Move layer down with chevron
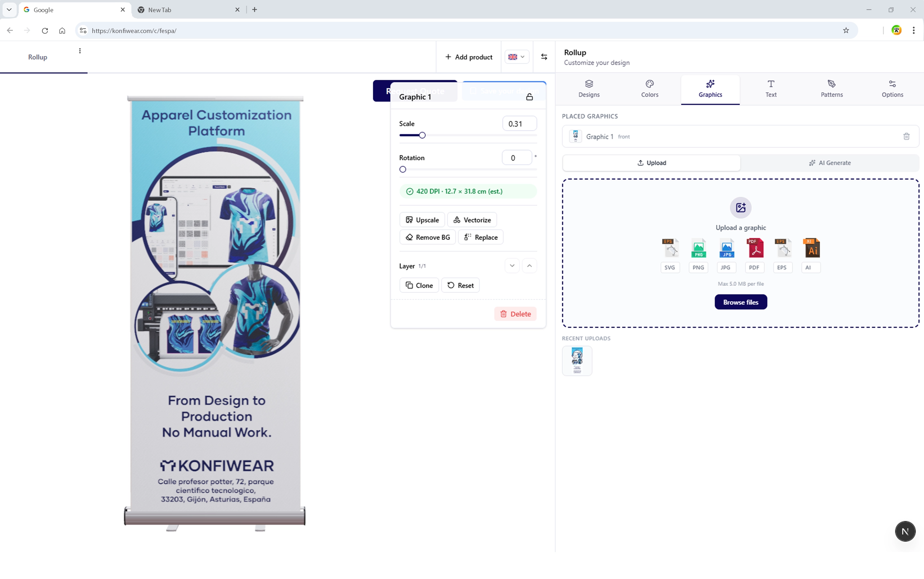 point(512,266)
